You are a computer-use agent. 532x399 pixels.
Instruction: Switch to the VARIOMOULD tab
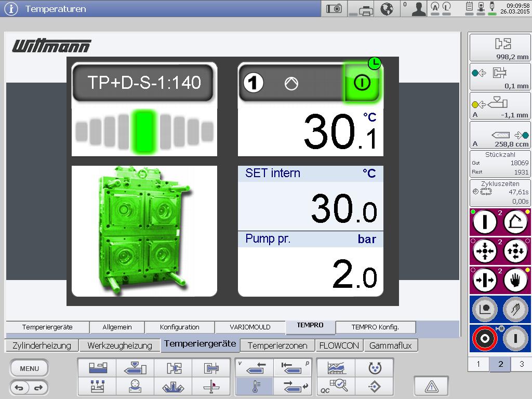click(x=250, y=327)
